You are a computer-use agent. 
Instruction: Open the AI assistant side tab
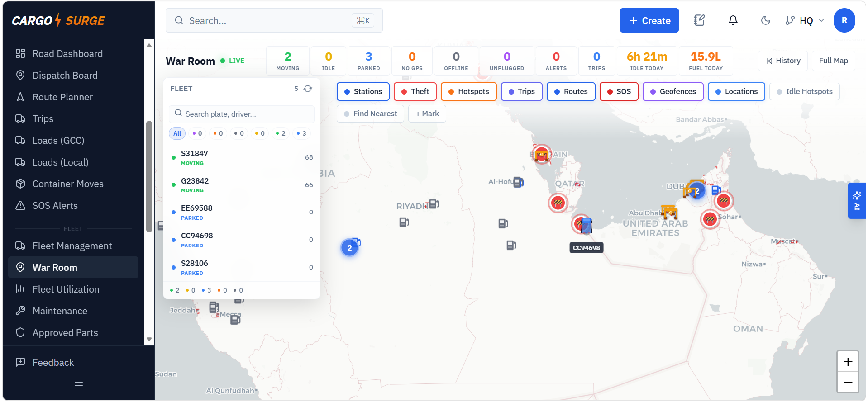pos(857,201)
